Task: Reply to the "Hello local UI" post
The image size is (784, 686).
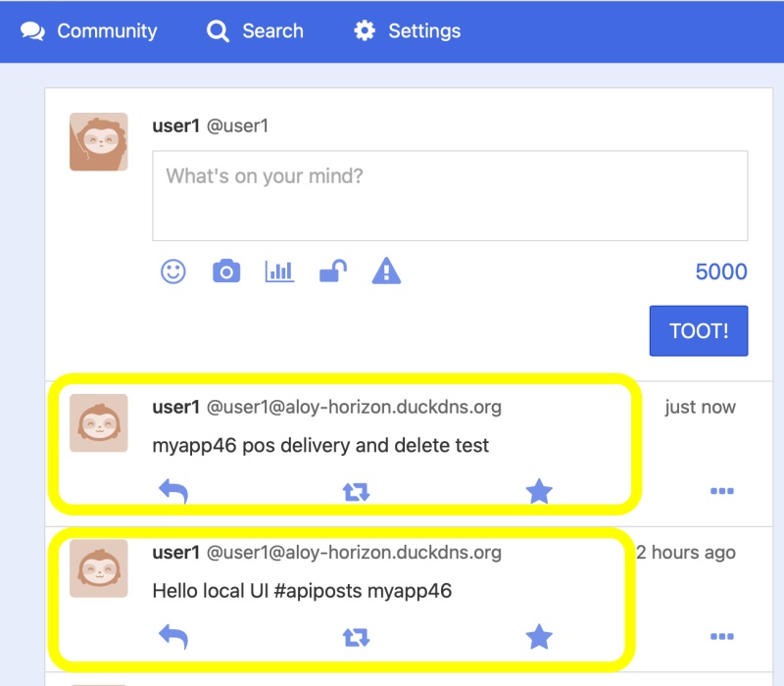Action: coord(173,636)
